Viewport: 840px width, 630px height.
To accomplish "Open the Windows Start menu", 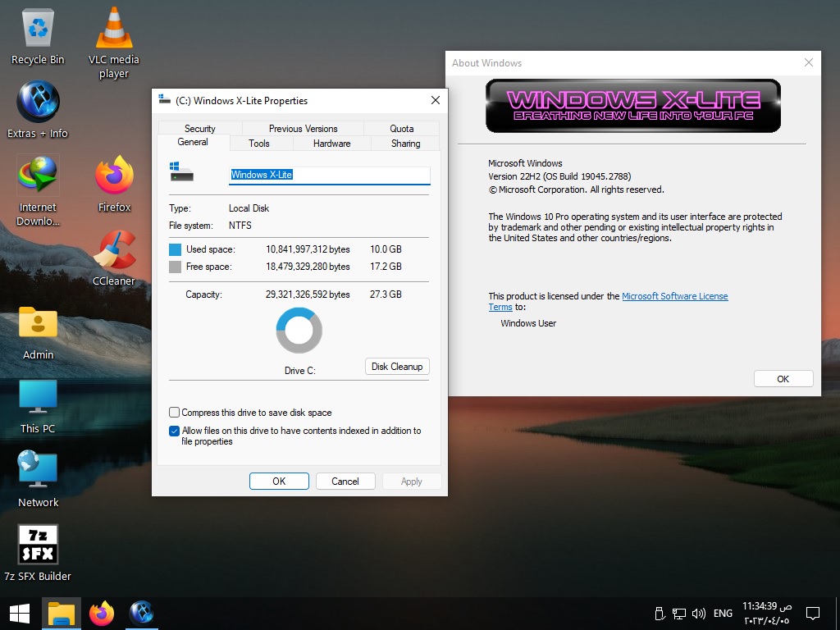I will (20, 614).
